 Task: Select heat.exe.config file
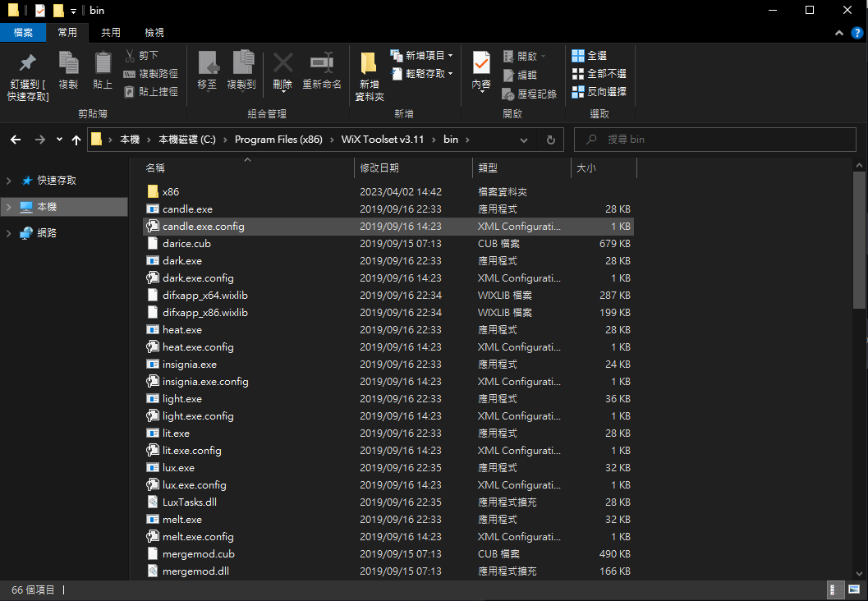pyautogui.click(x=388, y=347)
